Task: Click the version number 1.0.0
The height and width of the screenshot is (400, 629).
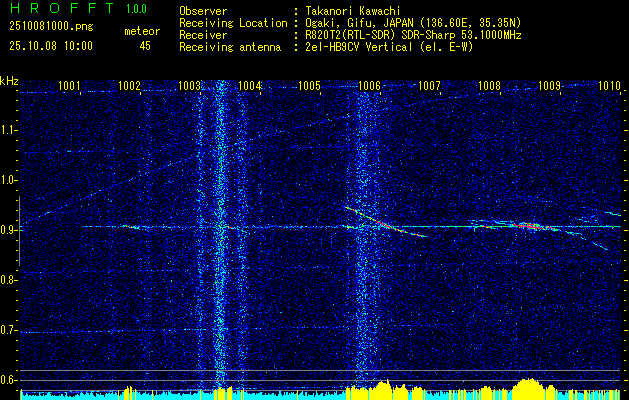Action: pos(136,9)
